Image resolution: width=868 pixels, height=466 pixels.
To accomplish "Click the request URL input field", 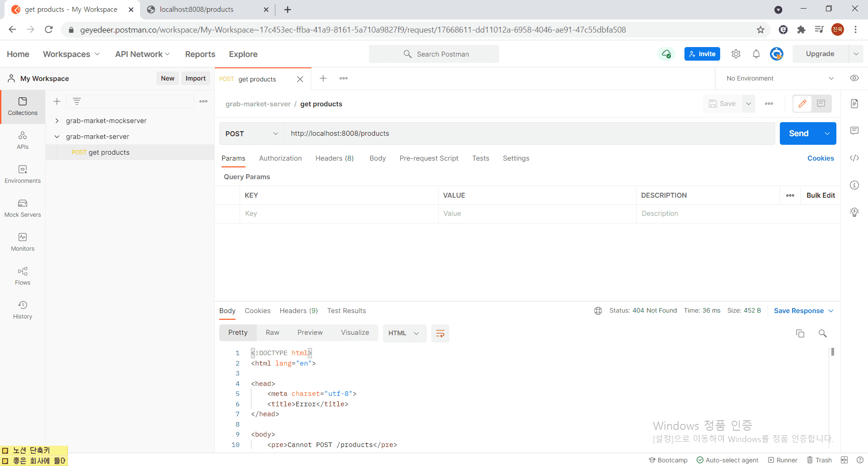I will point(530,133).
